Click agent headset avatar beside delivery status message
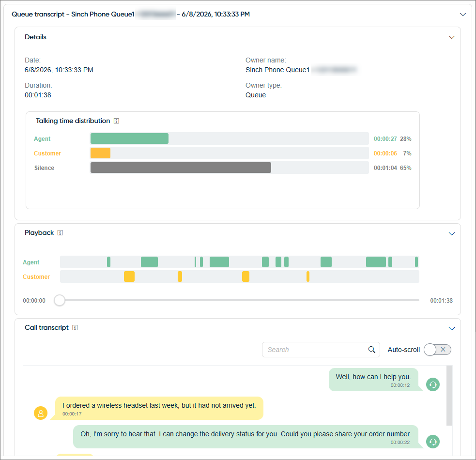This screenshot has height=460, width=476. (433, 442)
